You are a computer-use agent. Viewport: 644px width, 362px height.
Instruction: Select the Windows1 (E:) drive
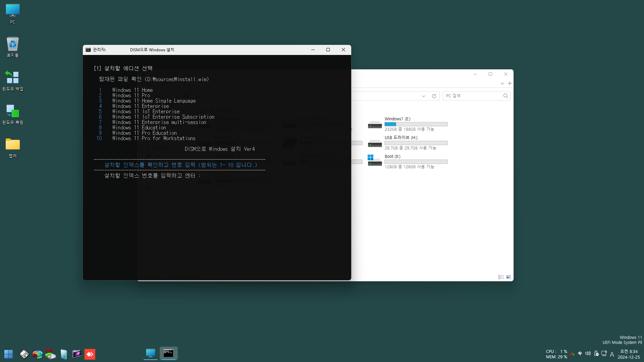coord(408,124)
